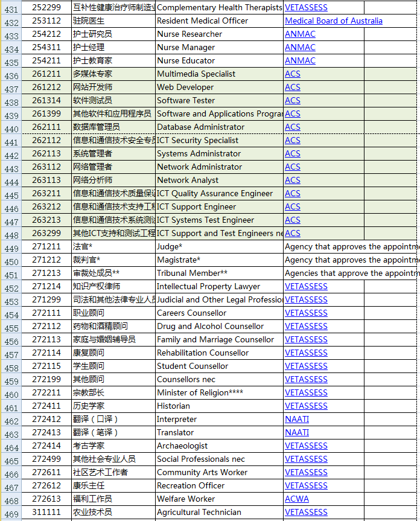Open NAATI link for Translator
This screenshot has width=420, height=521.
[297, 433]
